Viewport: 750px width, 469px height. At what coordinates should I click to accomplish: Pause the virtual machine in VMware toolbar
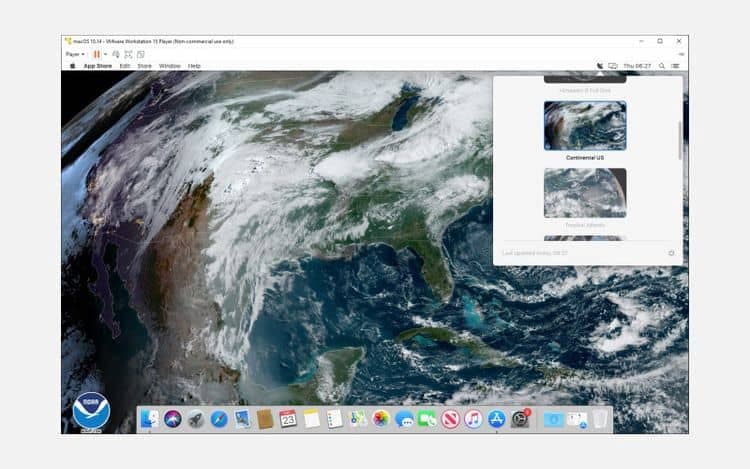[97, 55]
